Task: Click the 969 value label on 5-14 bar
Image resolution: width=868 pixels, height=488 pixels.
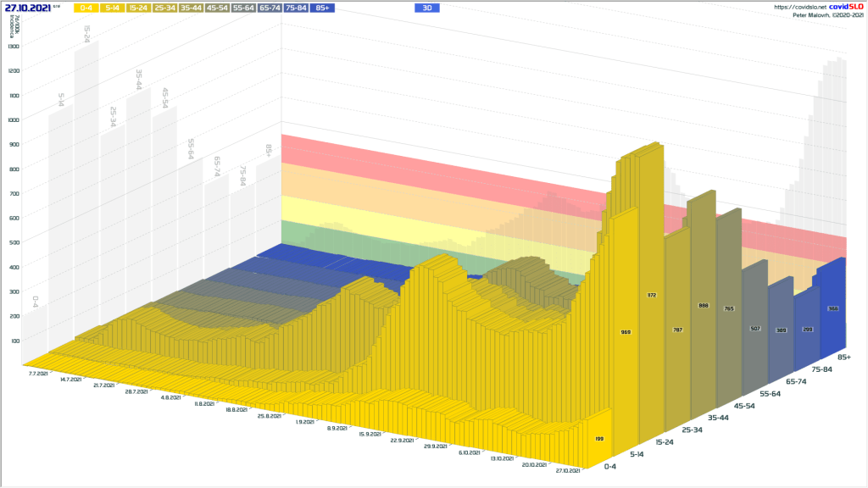Action: (625, 331)
